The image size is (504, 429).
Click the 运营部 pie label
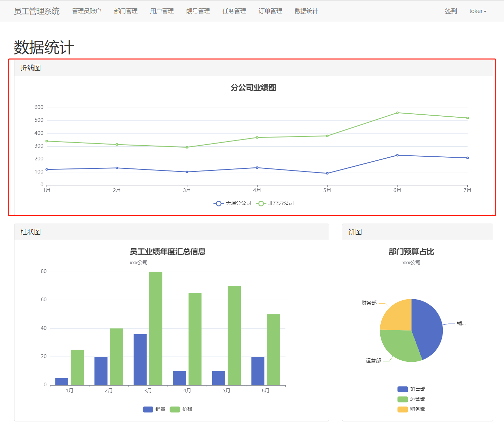[373, 361]
